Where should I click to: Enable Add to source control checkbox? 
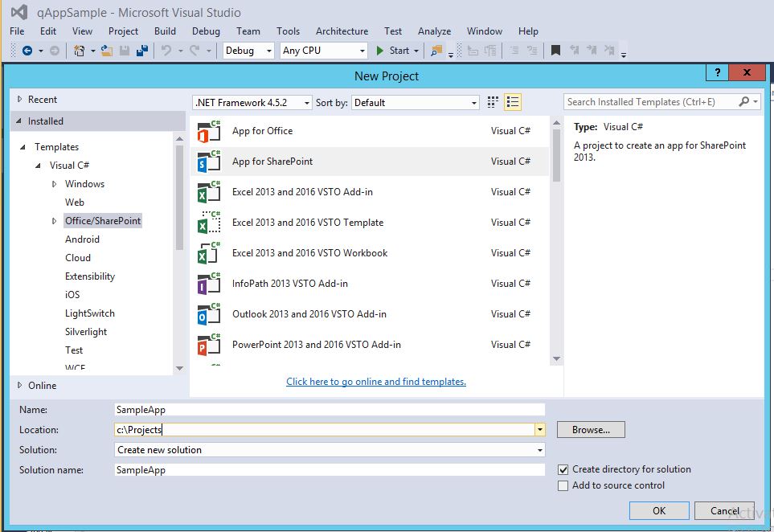pos(563,485)
